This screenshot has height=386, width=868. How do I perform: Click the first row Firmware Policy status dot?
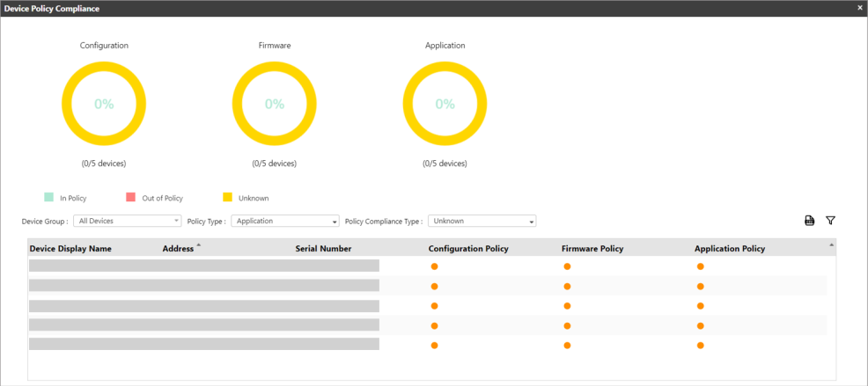[567, 266]
